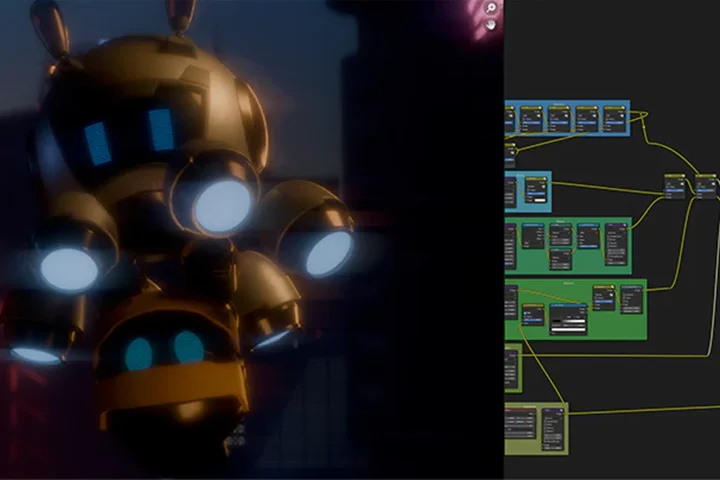Select the color ramp node header in lower green frame
Image resolution: width=720 pixels, height=480 pixels.
tap(568, 305)
